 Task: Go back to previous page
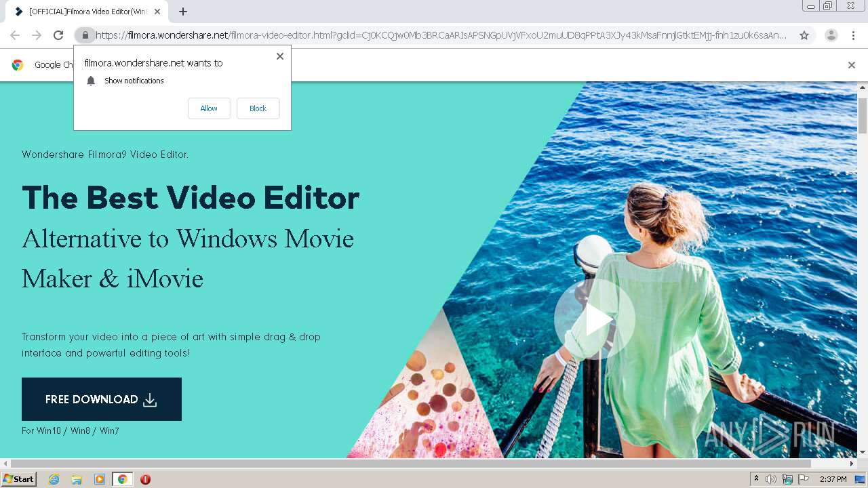(15, 35)
